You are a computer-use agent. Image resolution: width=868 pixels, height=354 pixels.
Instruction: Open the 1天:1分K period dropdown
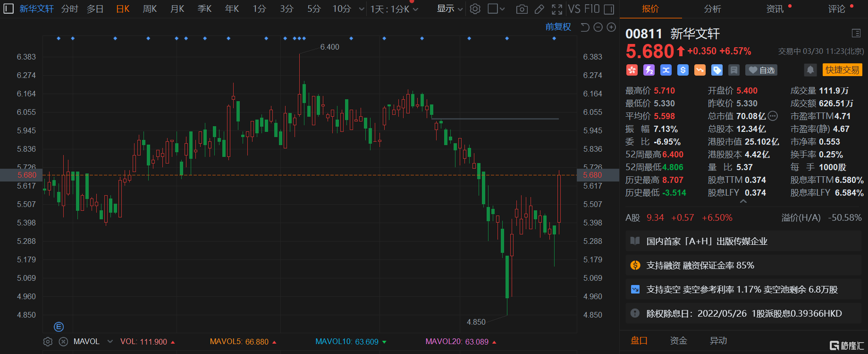(394, 9)
